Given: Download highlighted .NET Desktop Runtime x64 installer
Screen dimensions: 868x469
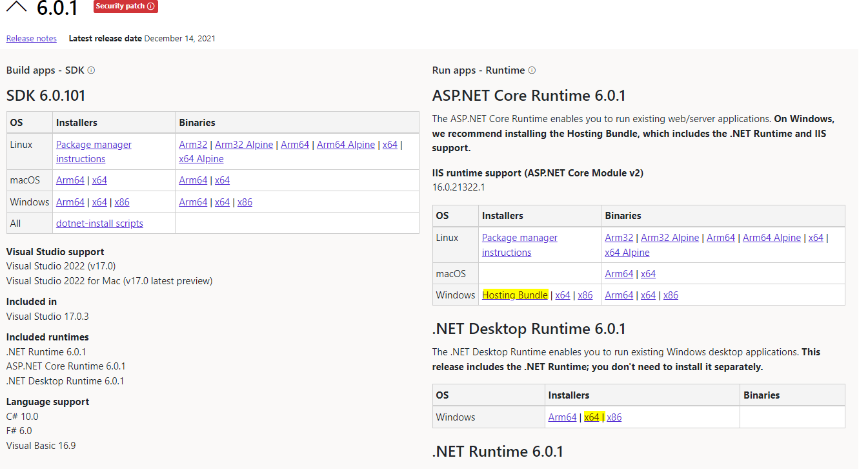Looking at the screenshot, I should (x=592, y=417).
